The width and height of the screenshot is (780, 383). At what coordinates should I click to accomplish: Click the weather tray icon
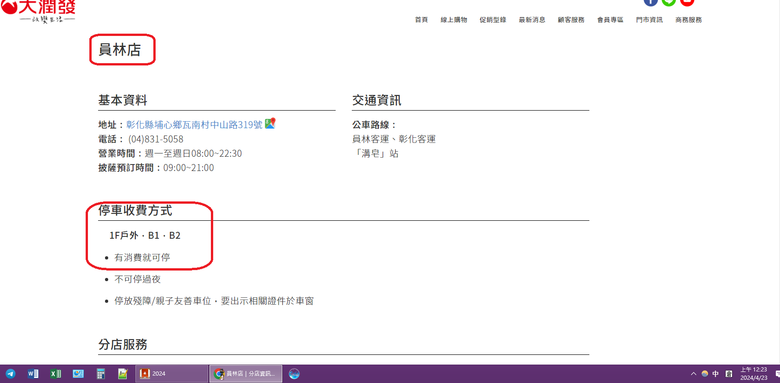(x=704, y=374)
